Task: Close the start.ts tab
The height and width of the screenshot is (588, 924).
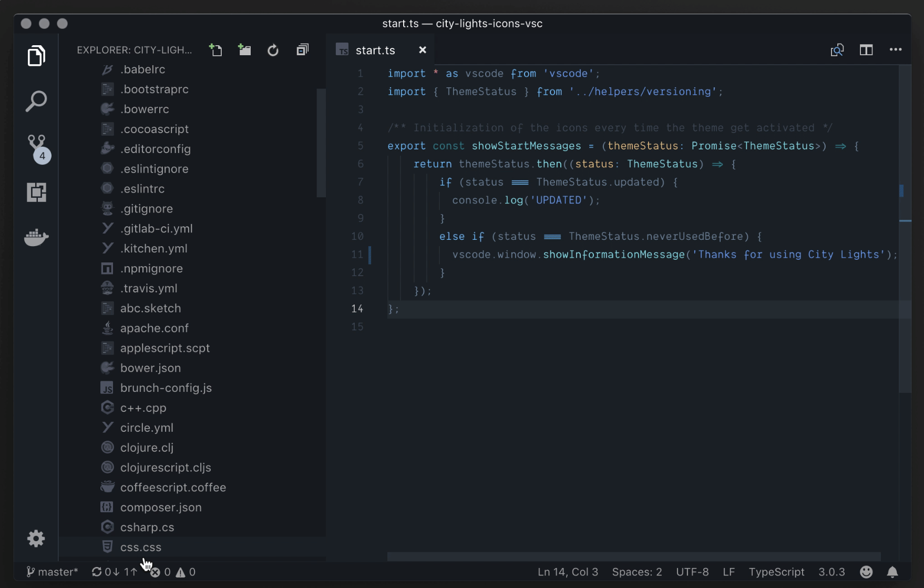Action: 422,50
